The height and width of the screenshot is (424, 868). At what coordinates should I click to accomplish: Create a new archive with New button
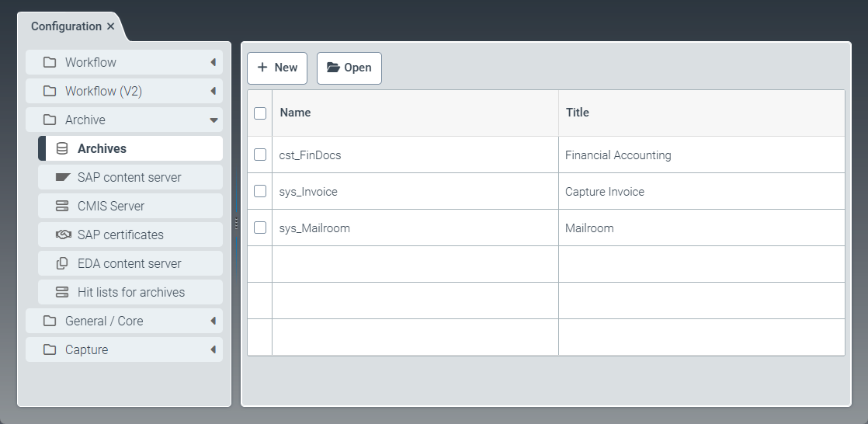277,68
